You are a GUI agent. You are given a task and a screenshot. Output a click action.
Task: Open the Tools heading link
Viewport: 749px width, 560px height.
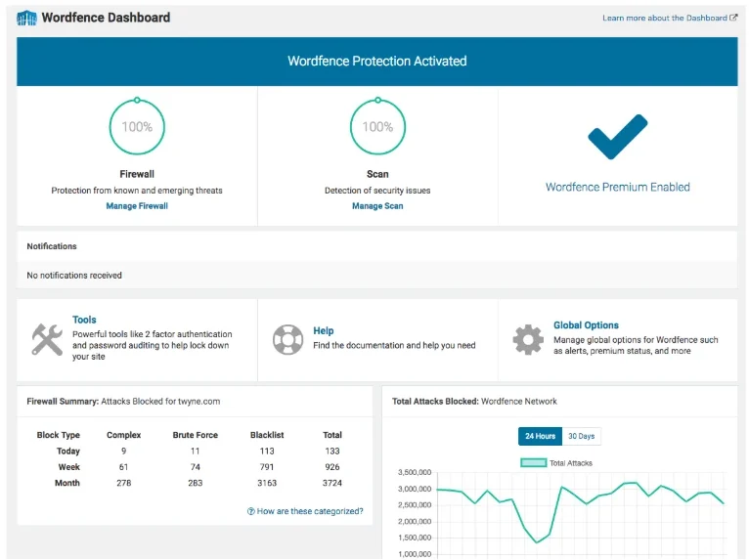click(84, 320)
